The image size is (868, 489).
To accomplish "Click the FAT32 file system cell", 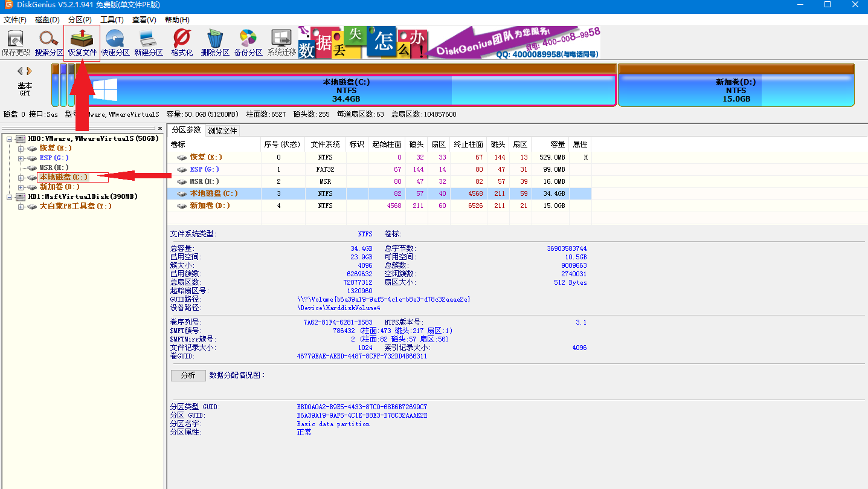I will pos(326,169).
